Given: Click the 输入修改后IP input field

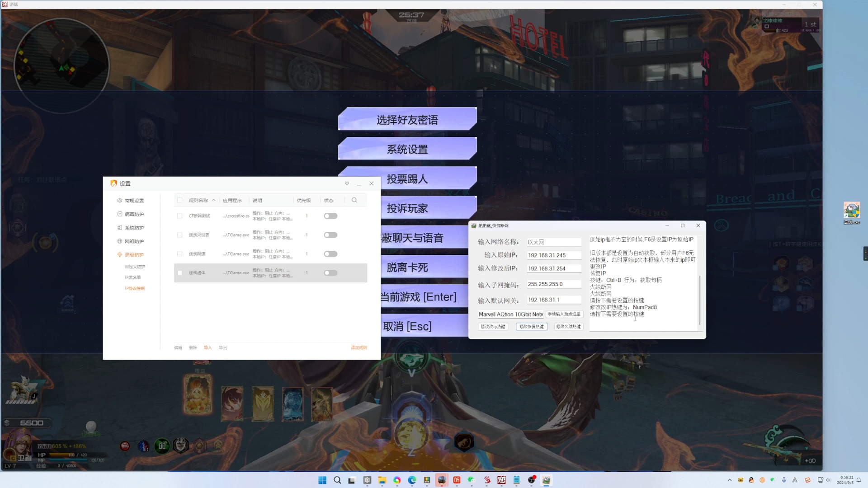Looking at the screenshot, I should click(x=554, y=268).
